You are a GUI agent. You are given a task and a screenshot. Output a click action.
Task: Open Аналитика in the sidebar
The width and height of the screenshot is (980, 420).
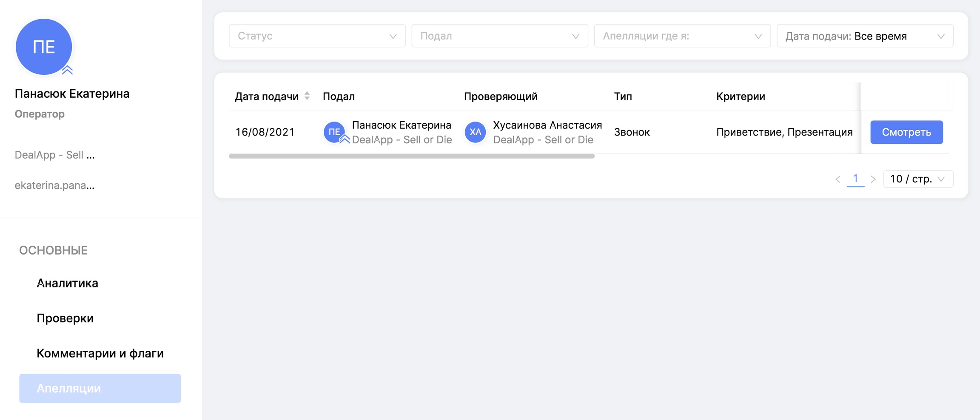coord(67,283)
